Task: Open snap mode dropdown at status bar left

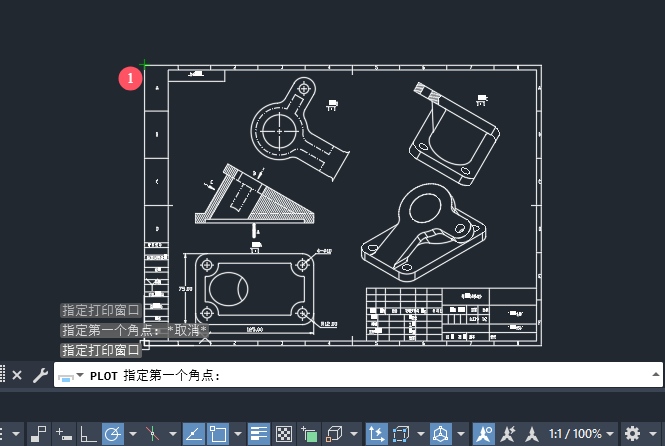Action: [x=16, y=434]
